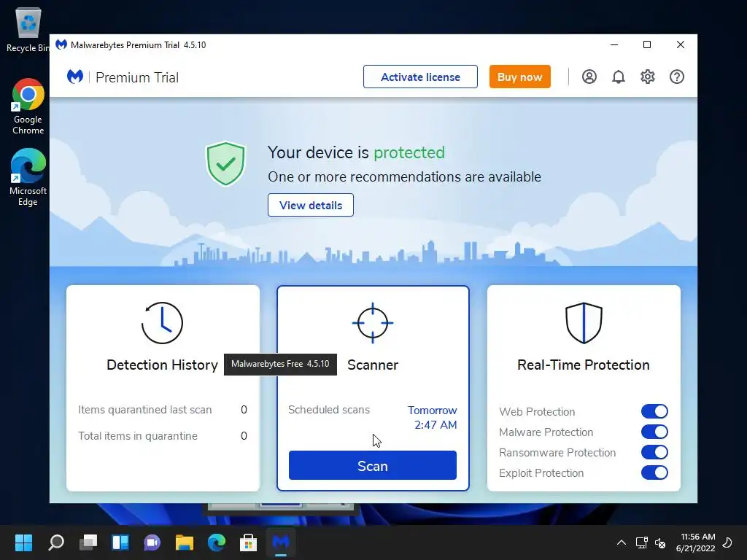The height and width of the screenshot is (560, 747).
Task: Click the orange Buy now button
Action: click(x=519, y=77)
